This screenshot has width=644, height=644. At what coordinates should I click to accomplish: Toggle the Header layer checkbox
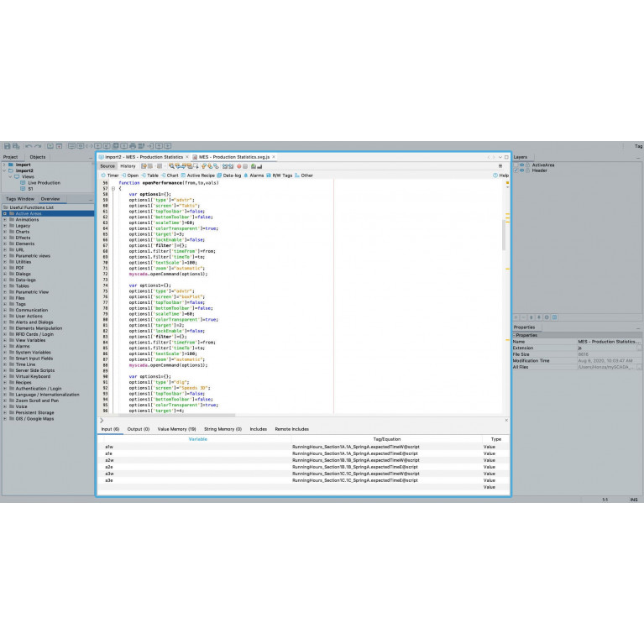[x=516, y=170]
